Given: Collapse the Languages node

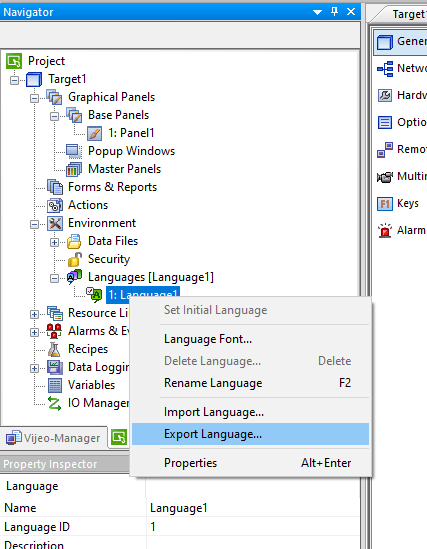Looking at the screenshot, I should [x=54, y=278].
